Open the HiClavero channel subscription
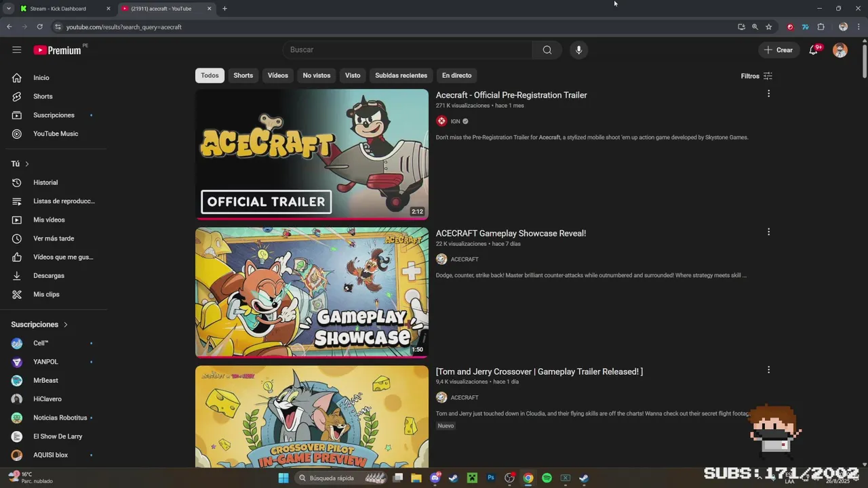Viewport: 868px width, 488px height. click(x=53, y=399)
